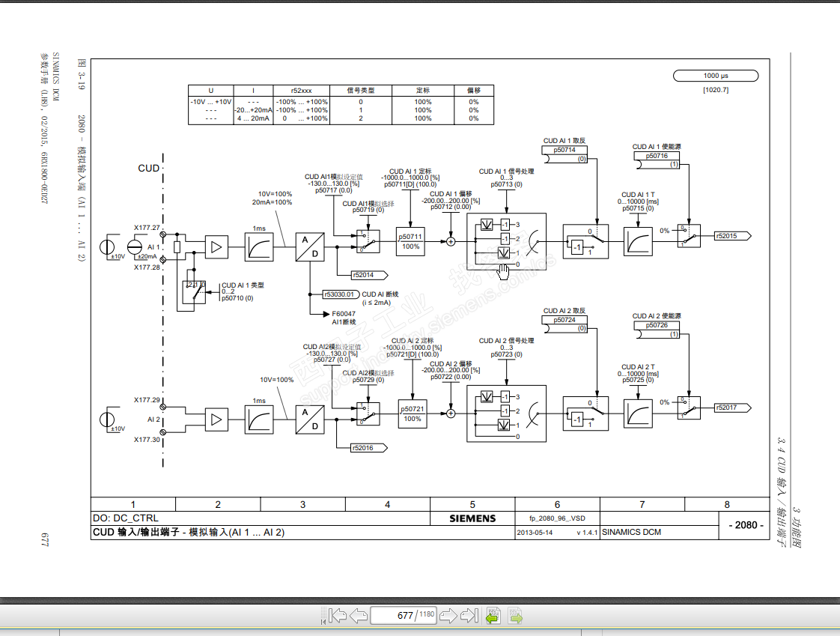Viewport: 840px width, 636px height.
Task: Jump to the last page of the document
Action: [x=469, y=616]
